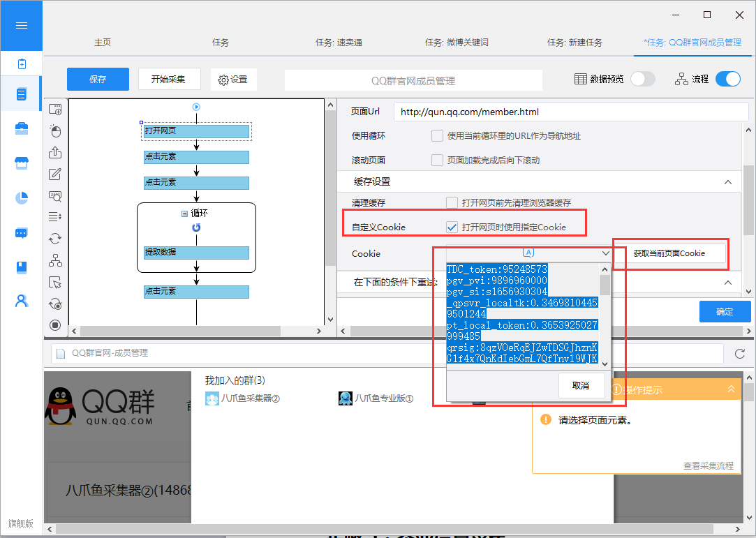Collapse the 操作提示 panel chevron
Image resolution: width=756 pixels, height=538 pixels.
click(731, 389)
